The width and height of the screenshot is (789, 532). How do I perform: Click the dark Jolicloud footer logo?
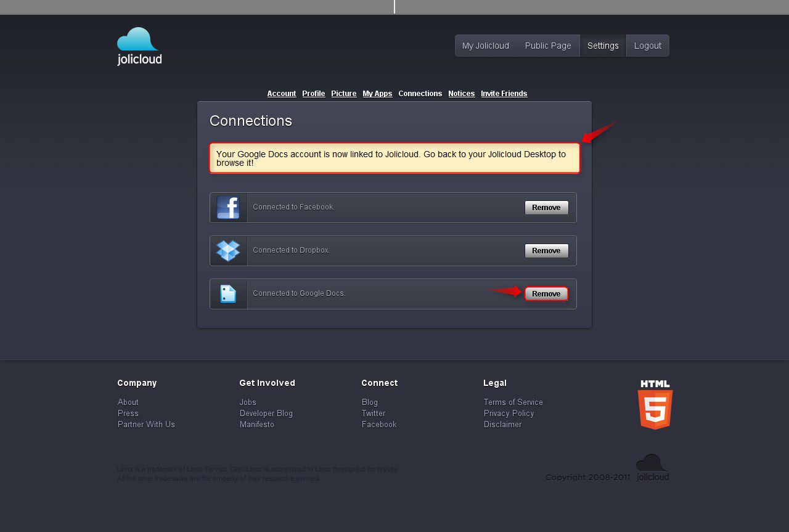click(x=652, y=468)
